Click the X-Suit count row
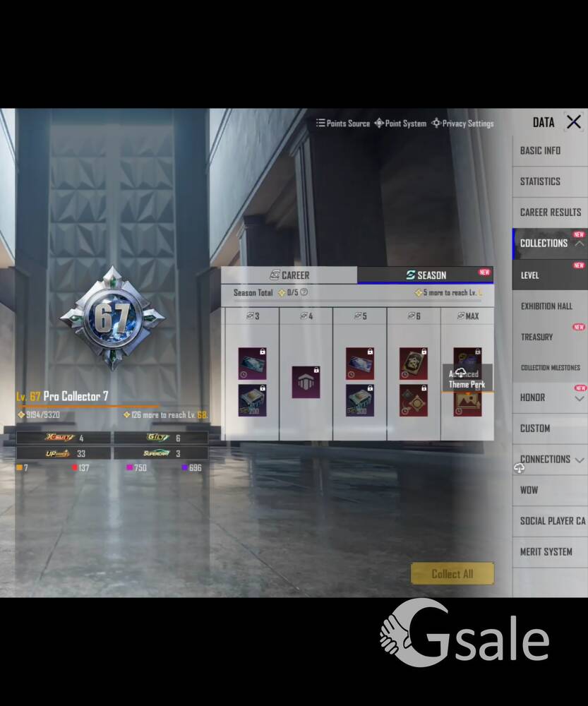This screenshot has height=706, width=588. pos(64,438)
